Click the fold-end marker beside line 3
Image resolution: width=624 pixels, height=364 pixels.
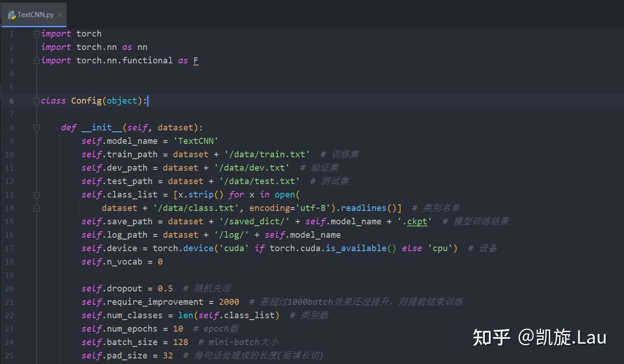coord(37,60)
